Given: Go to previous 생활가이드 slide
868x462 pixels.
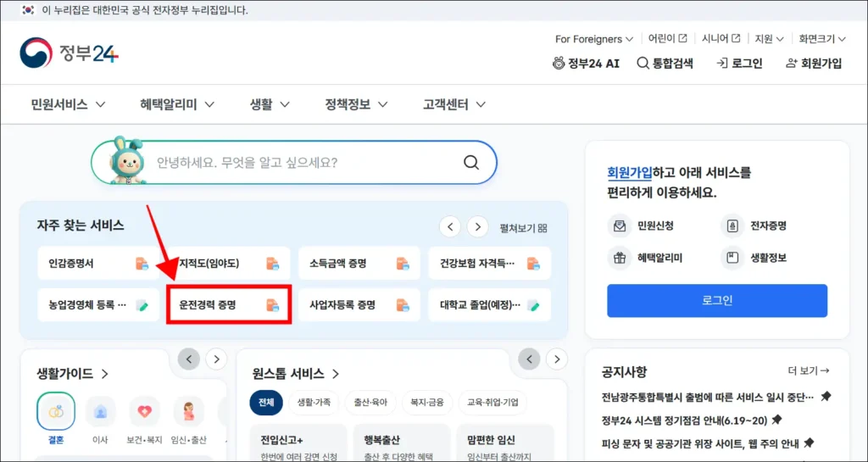Looking at the screenshot, I should coord(189,359).
